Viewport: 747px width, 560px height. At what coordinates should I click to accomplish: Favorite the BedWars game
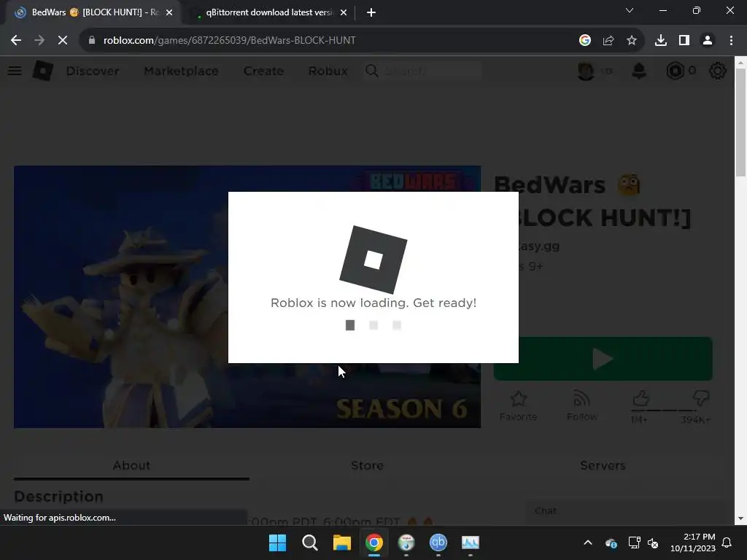(519, 405)
